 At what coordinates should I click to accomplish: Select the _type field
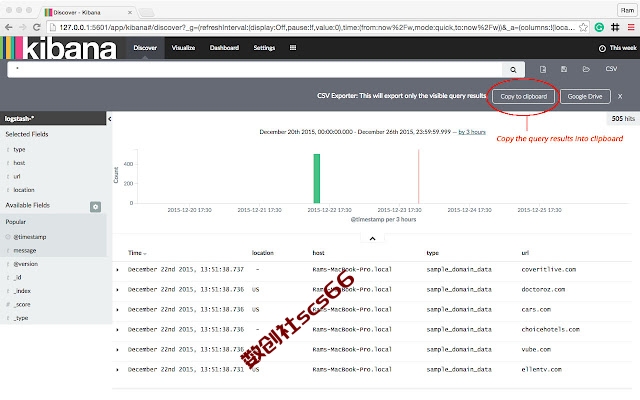click(21, 318)
